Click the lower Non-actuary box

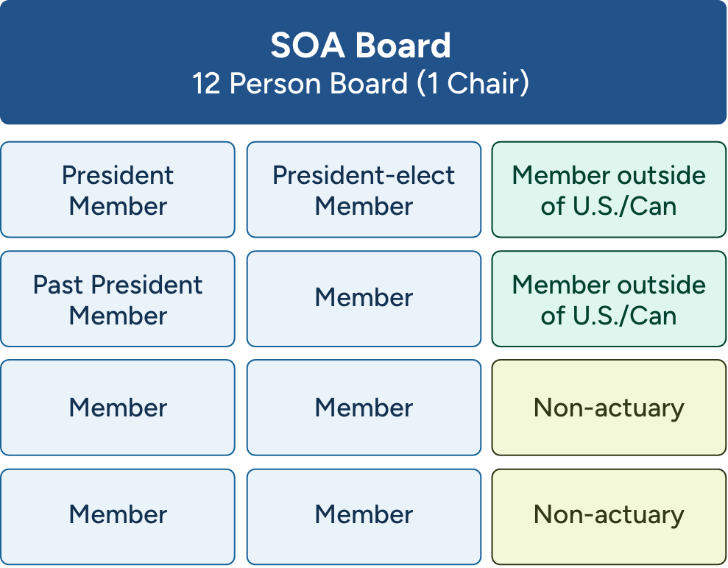(609, 515)
